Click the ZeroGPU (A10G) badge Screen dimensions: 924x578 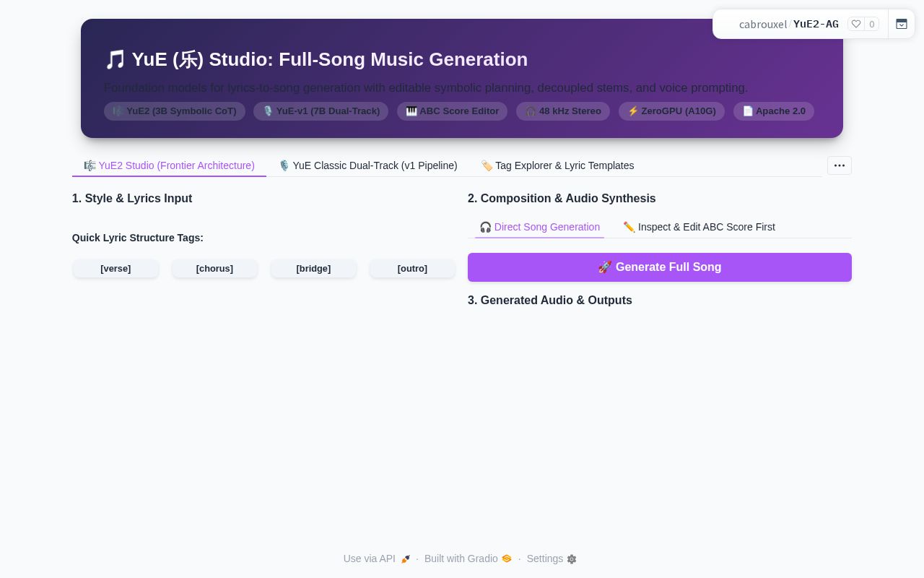point(671,111)
